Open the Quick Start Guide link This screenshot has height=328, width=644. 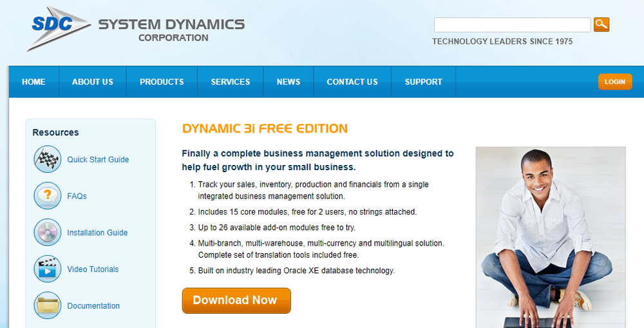pyautogui.click(x=98, y=159)
